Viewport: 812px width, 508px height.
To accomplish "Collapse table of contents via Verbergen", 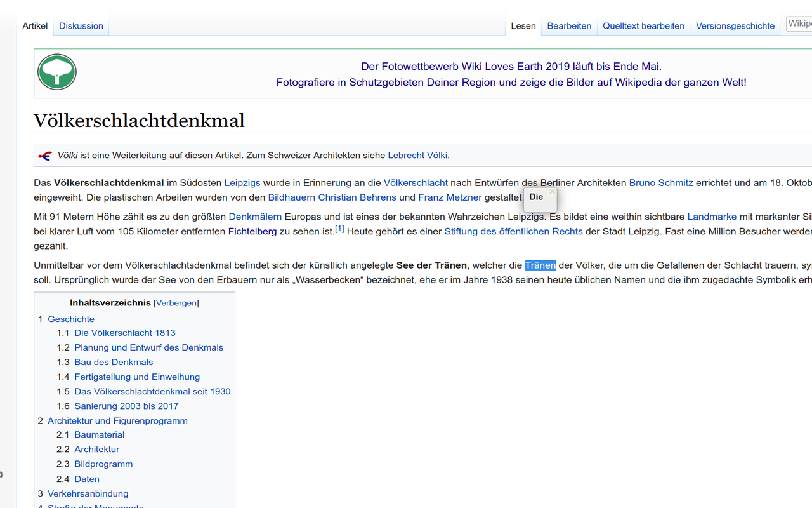I will coord(176,303).
